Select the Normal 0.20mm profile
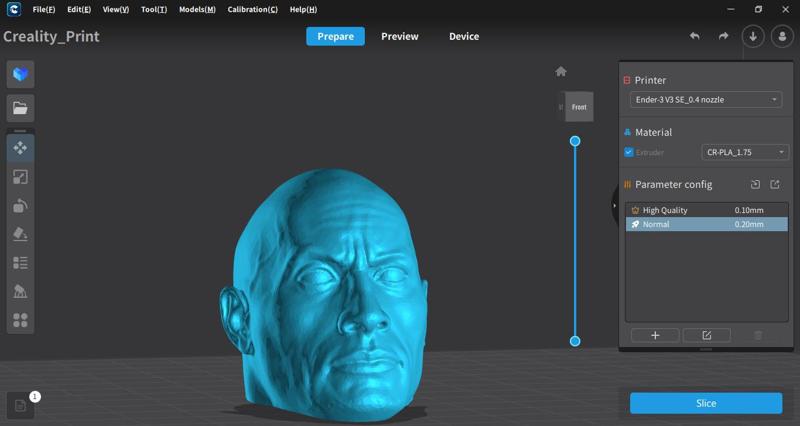 [x=707, y=224]
